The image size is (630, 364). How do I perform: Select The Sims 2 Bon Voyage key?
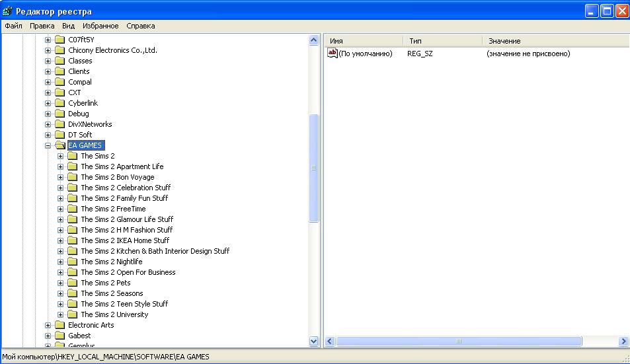[117, 177]
